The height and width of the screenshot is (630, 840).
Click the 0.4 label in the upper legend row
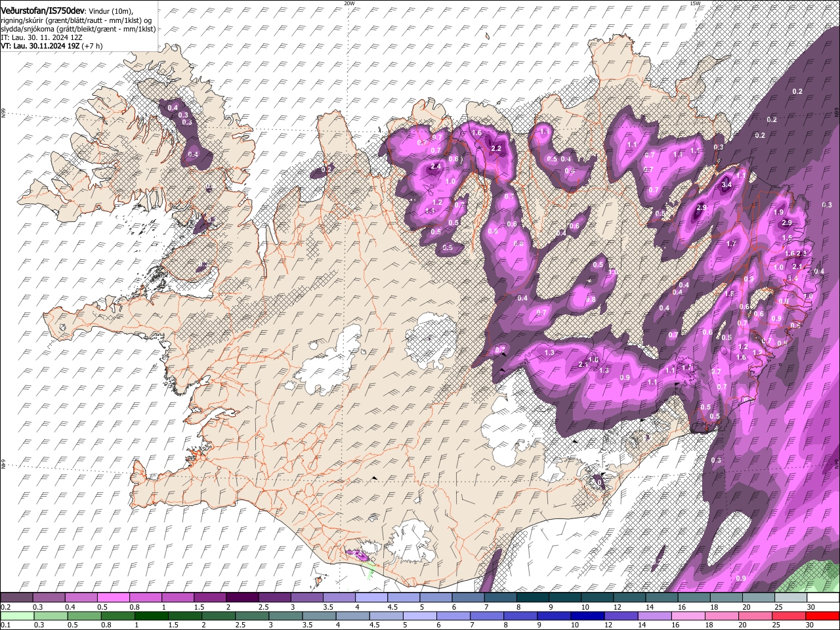(70, 607)
